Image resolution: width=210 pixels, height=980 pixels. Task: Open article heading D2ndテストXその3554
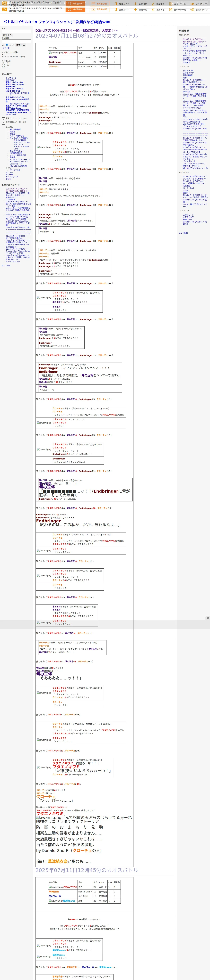tap(77, 30)
